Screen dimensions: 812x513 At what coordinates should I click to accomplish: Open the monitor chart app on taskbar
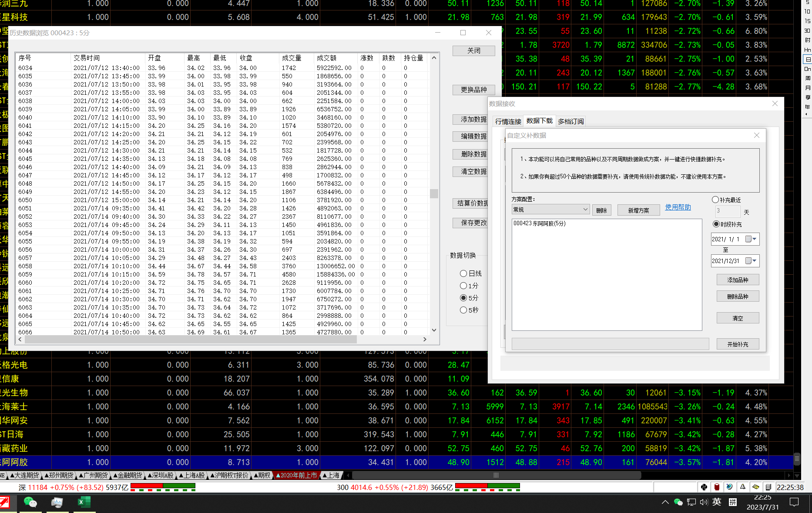coord(57,502)
